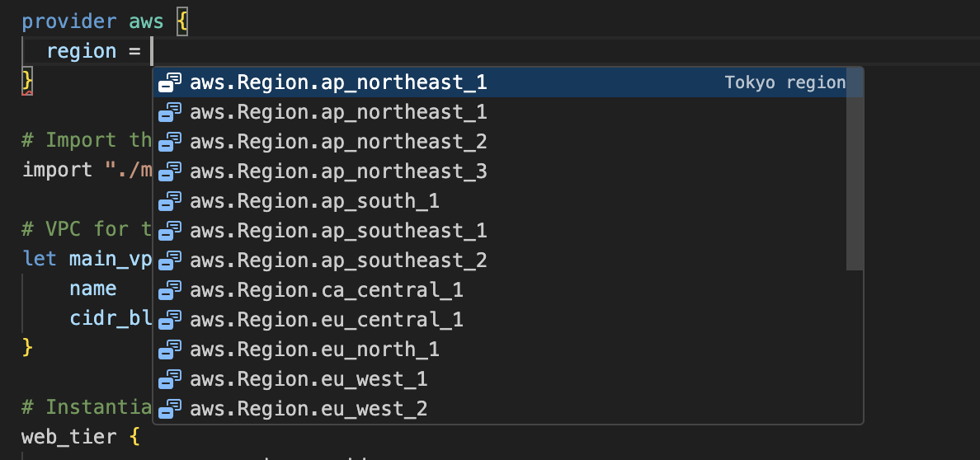The height and width of the screenshot is (460, 980).
Task: Click the enum icon beside ap_northeast_2
Action: [170, 142]
